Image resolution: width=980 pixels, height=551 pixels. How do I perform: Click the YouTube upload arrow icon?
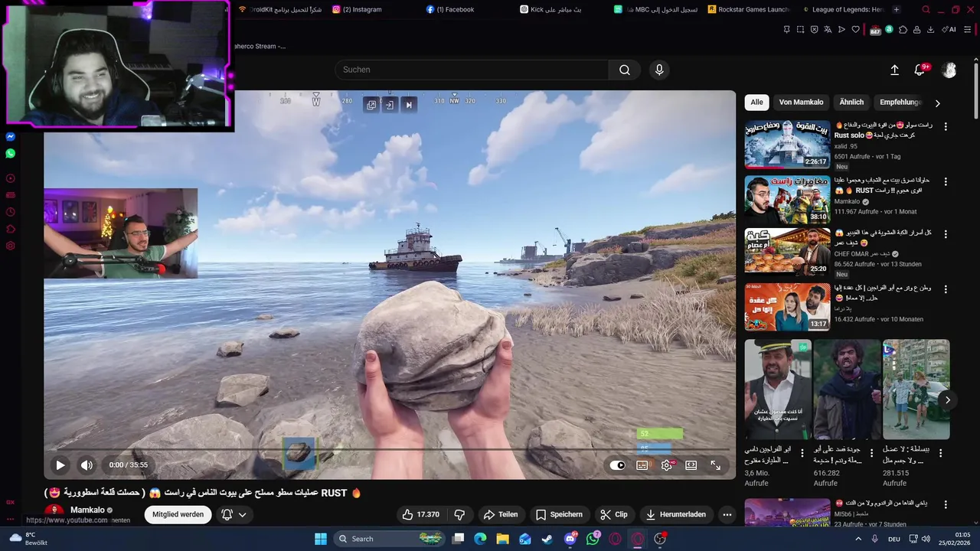point(894,70)
